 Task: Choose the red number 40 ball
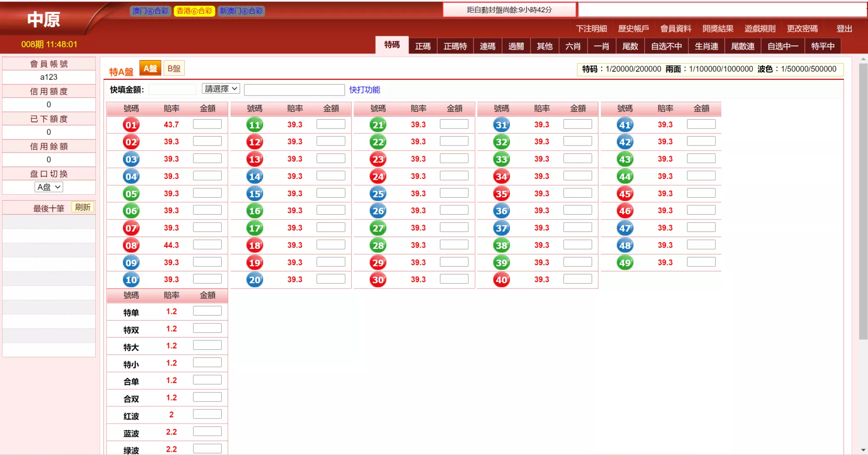[x=501, y=280]
